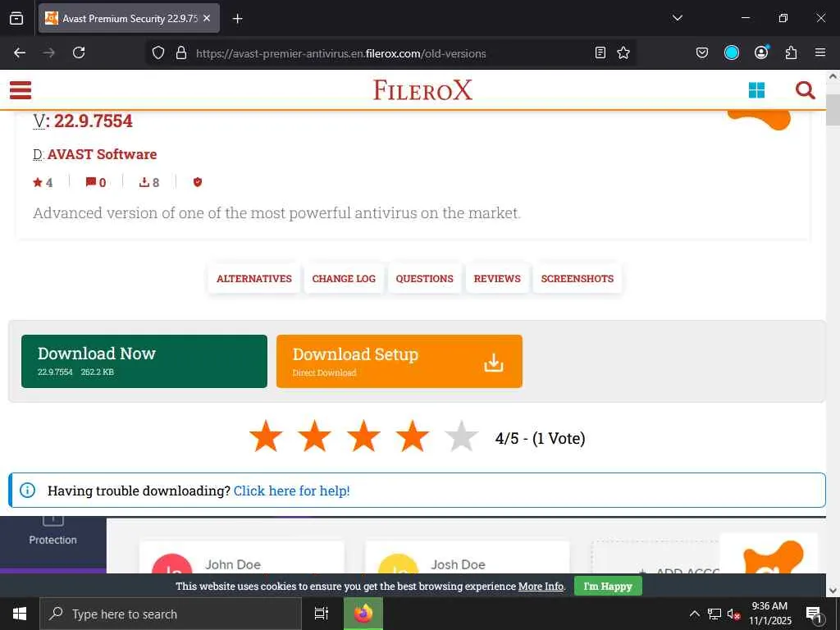This screenshot has width=840, height=630.
Task: Open Firefox View tab icon
Action: [16, 18]
